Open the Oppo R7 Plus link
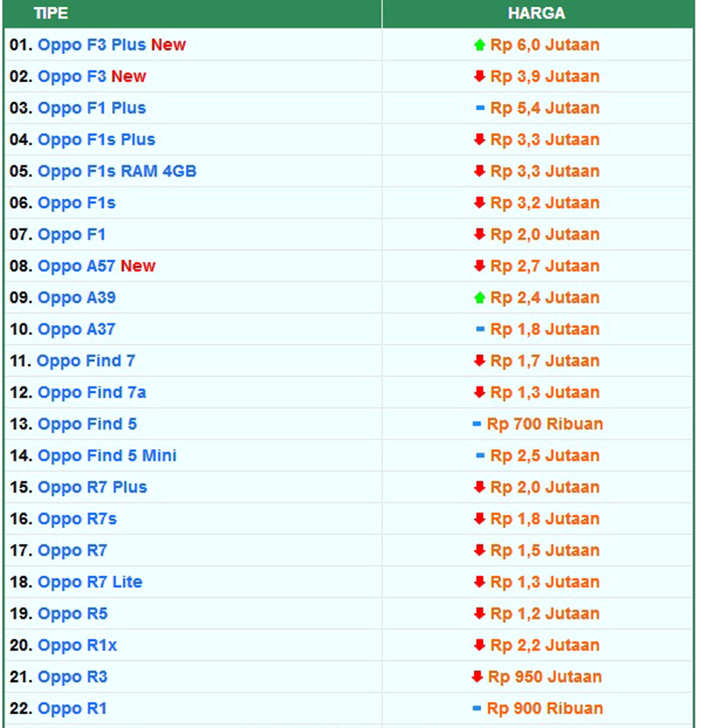 point(92,487)
